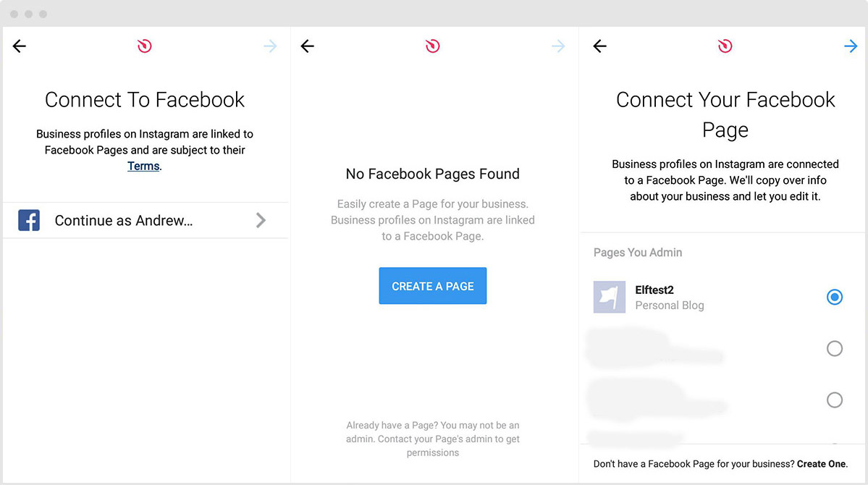
Task: Click the Create One link at the bottom
Action: point(821,463)
